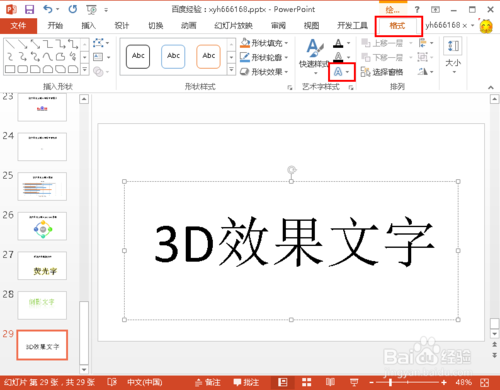The image size is (500, 390).
Task: Click the help question mark icon
Action: (417, 9)
